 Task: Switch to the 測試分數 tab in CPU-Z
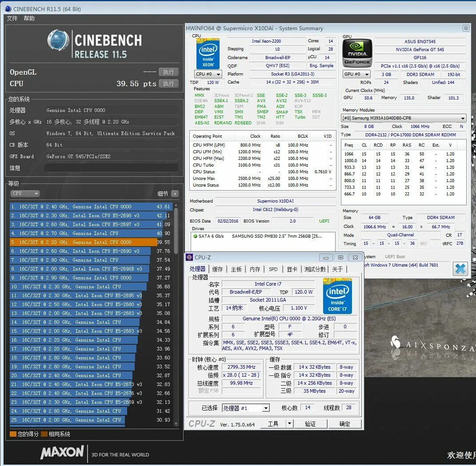[315, 269]
